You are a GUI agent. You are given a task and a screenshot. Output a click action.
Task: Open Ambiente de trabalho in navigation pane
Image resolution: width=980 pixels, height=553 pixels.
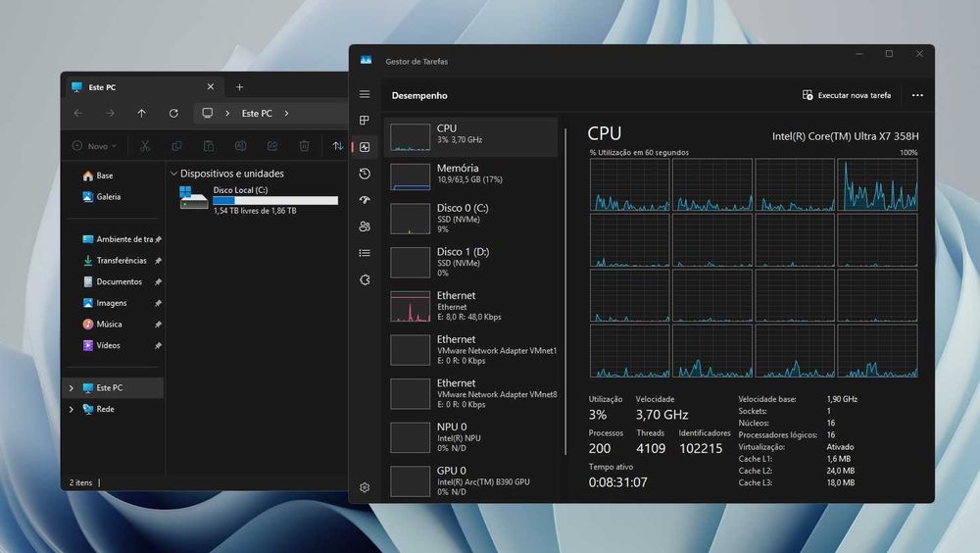click(x=119, y=239)
